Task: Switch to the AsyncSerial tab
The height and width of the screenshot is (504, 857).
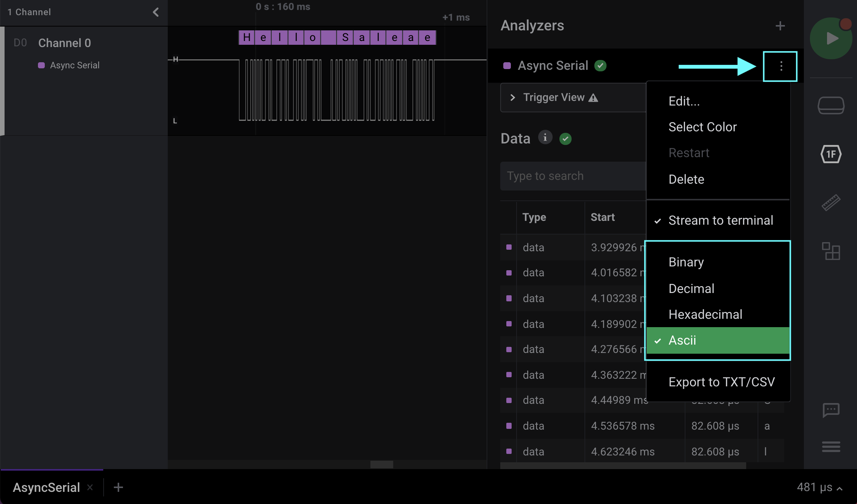Action: tap(46, 487)
